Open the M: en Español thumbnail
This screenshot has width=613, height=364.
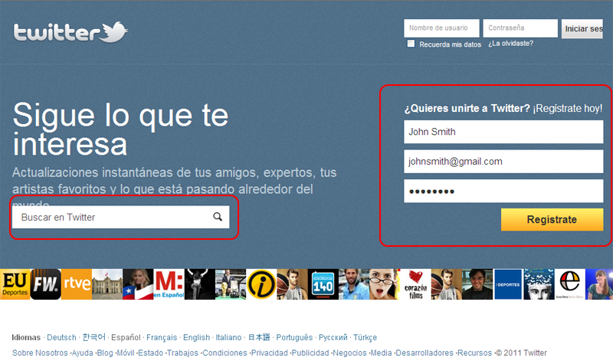(169, 284)
